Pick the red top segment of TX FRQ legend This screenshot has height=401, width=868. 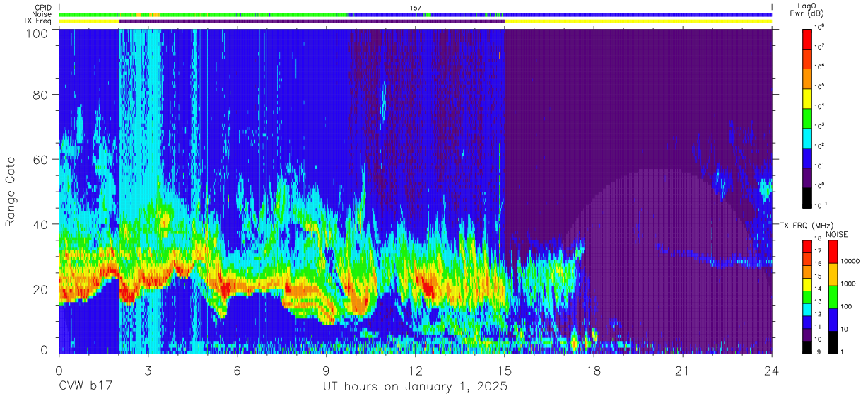[807, 245]
